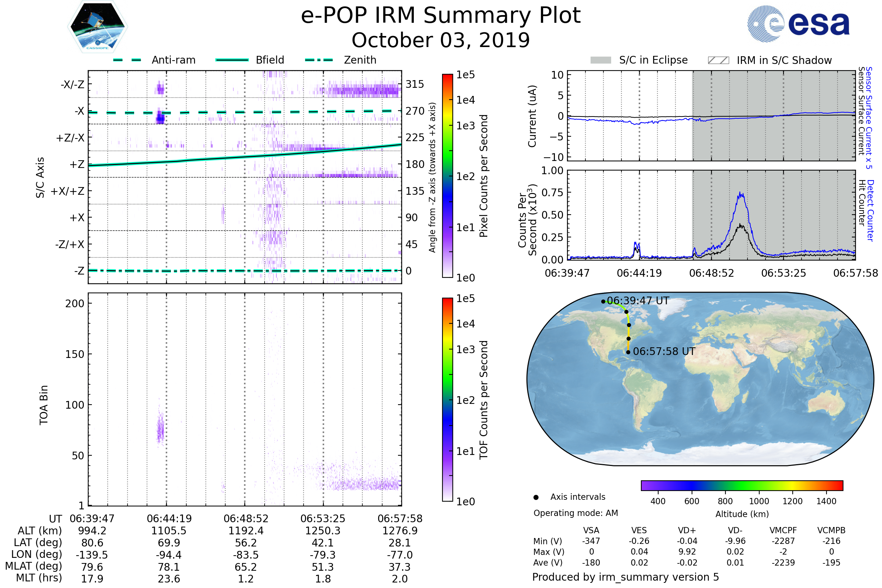Click the 06:57:58 UT end point on map

pos(628,352)
